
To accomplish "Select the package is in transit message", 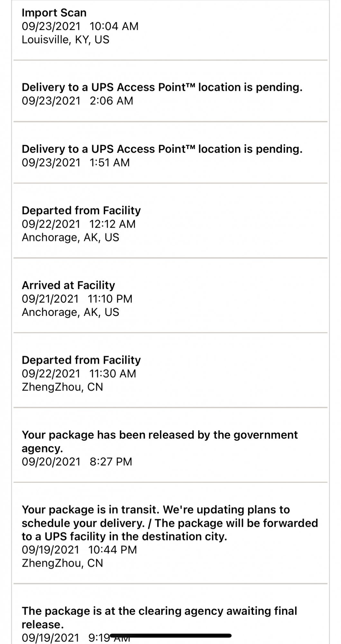I will tap(170, 523).
